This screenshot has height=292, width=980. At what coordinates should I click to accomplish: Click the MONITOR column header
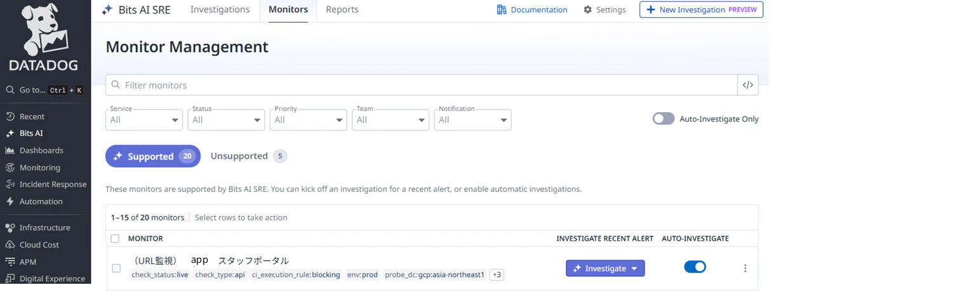tap(145, 239)
